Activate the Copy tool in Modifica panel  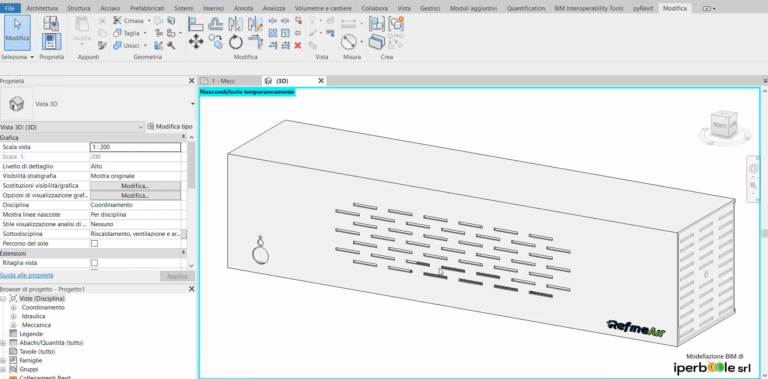coord(216,42)
